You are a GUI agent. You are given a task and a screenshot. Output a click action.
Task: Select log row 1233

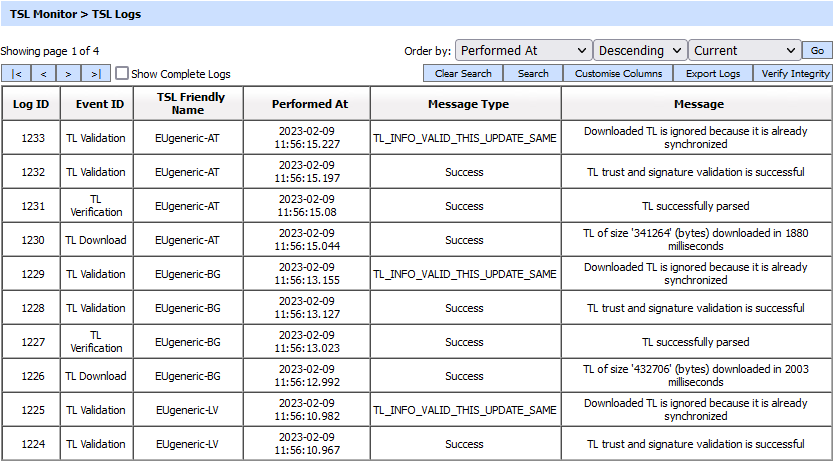click(x=31, y=138)
